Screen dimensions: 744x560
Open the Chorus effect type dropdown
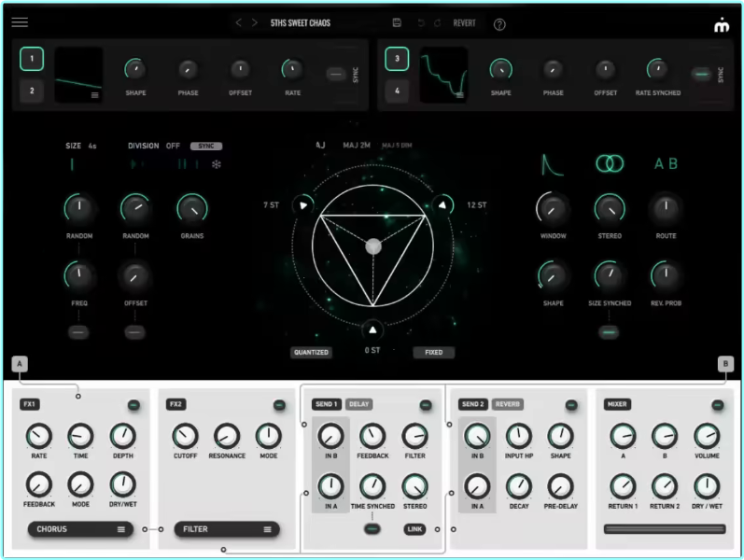click(79, 529)
